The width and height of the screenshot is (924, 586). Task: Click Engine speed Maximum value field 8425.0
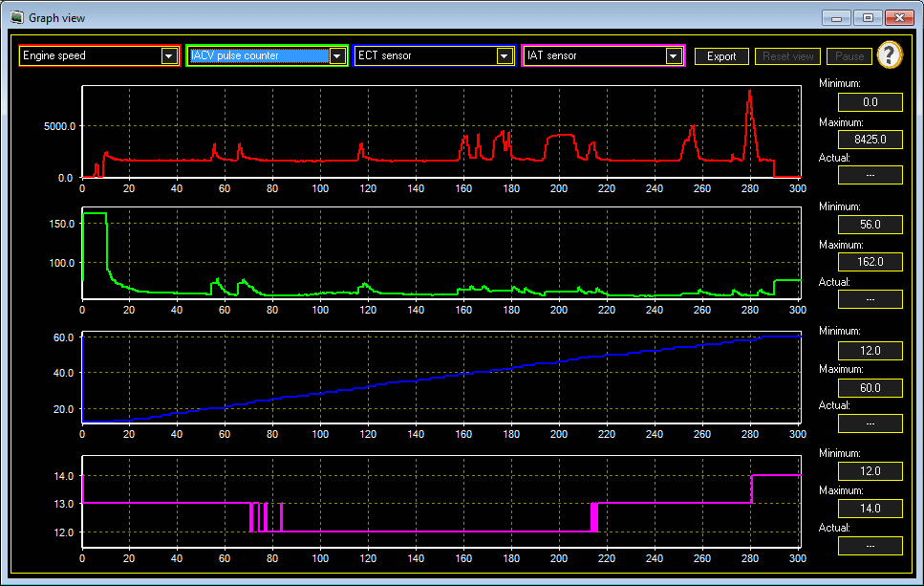point(870,139)
